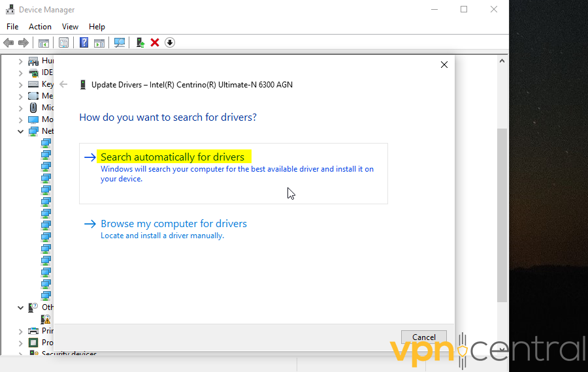The height and width of the screenshot is (372, 588).
Task: Select the Monitors category icon
Action: 33,119
